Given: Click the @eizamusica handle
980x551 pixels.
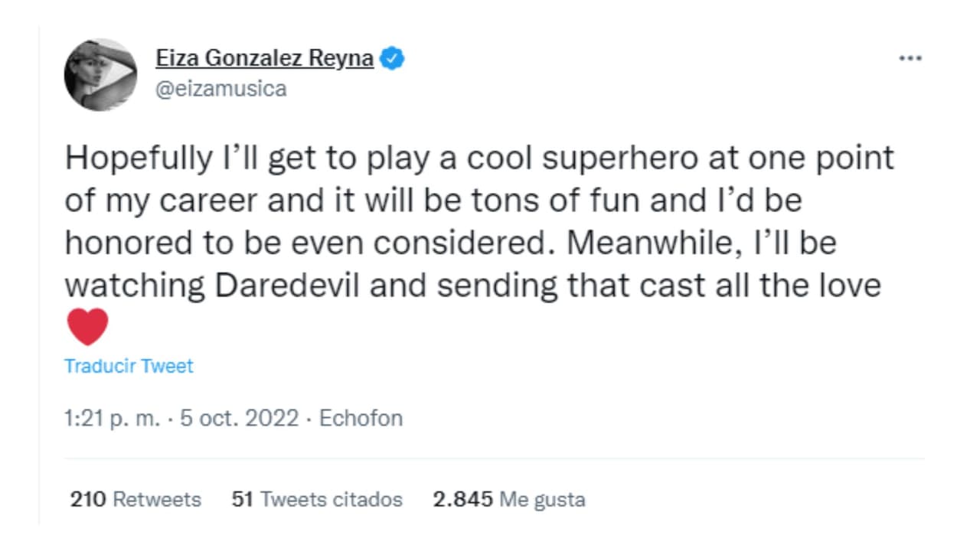Looking at the screenshot, I should point(220,89).
